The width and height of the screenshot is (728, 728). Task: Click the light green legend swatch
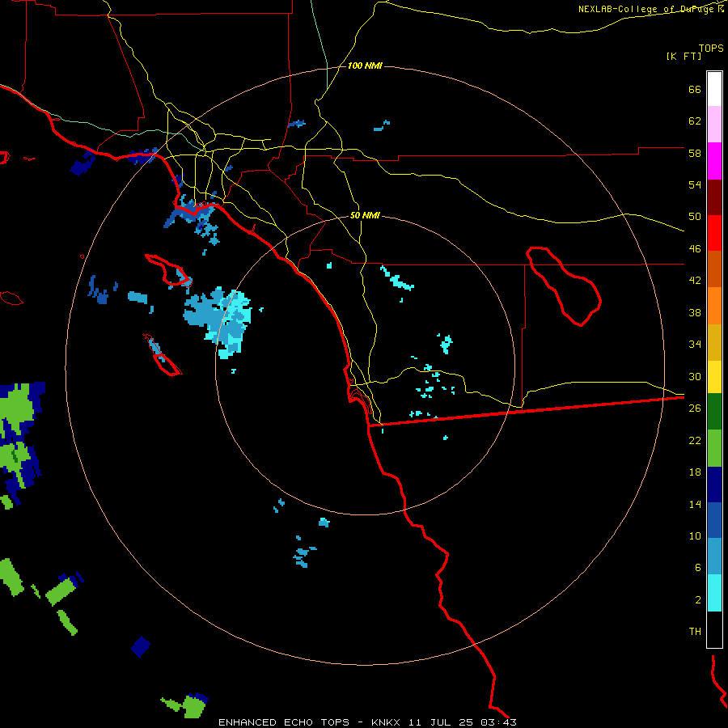(714, 448)
